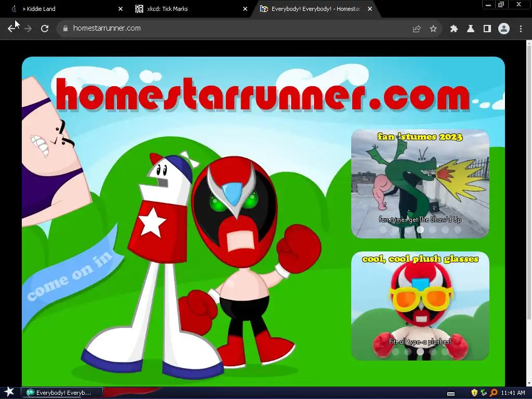The width and height of the screenshot is (532, 399).
Task: Select the Everybody! Everybody! Homestar tab
Action: [x=315, y=9]
